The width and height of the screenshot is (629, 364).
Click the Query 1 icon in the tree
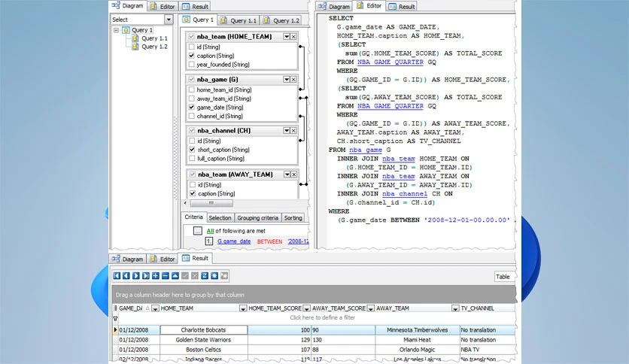(x=126, y=30)
